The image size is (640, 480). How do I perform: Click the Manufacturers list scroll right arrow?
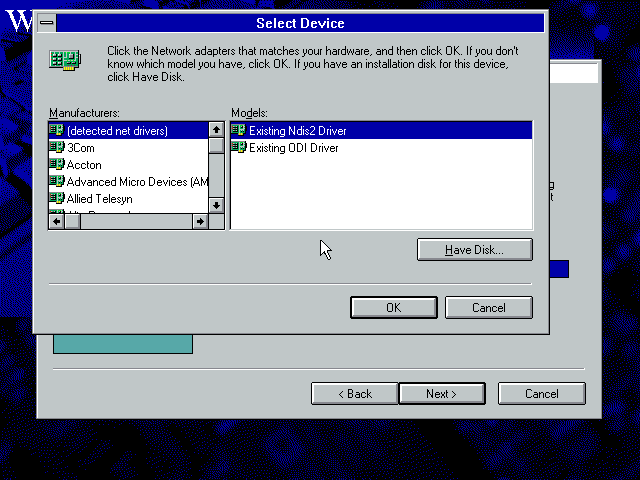200,222
